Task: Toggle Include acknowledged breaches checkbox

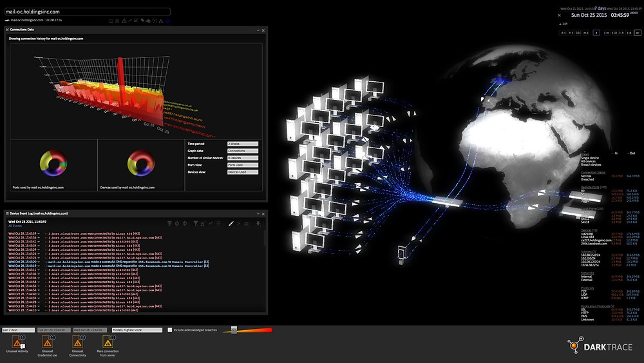Action: [169, 329]
